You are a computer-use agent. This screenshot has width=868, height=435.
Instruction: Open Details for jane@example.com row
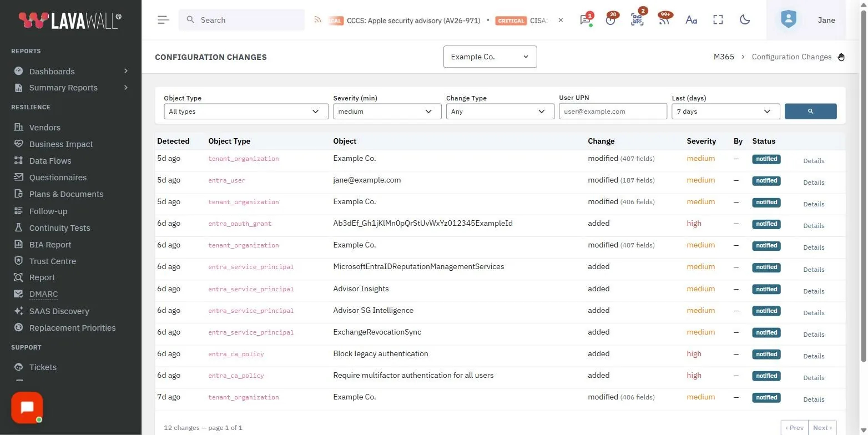814,183
